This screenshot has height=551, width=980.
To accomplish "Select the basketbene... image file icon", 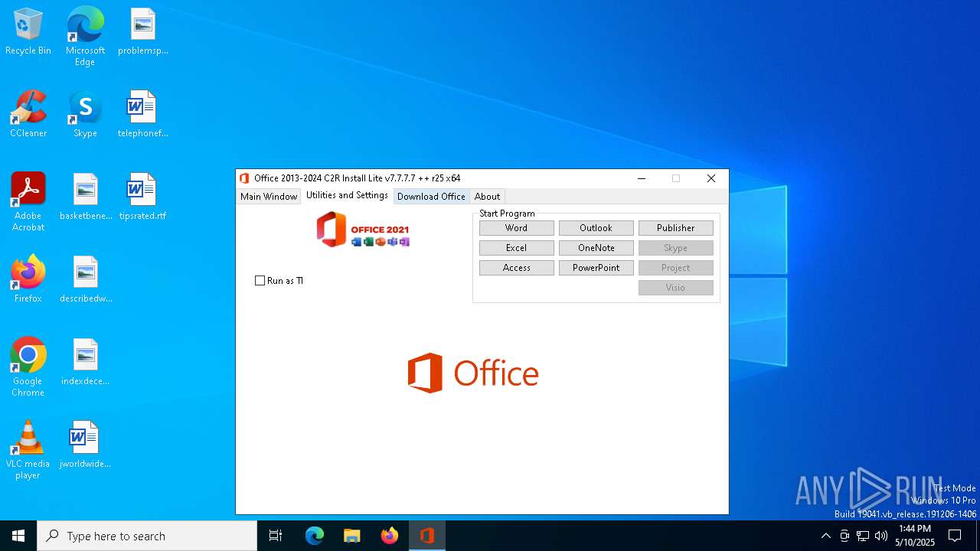I will click(86, 197).
